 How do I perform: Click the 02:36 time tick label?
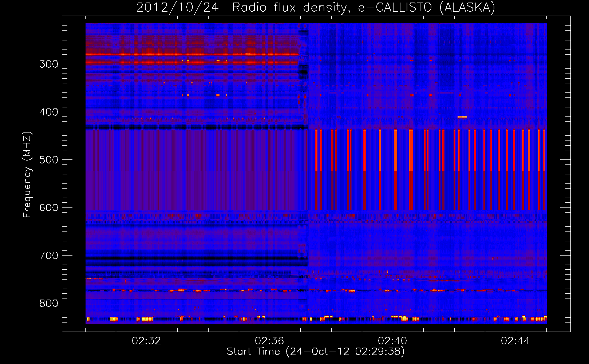(x=269, y=341)
